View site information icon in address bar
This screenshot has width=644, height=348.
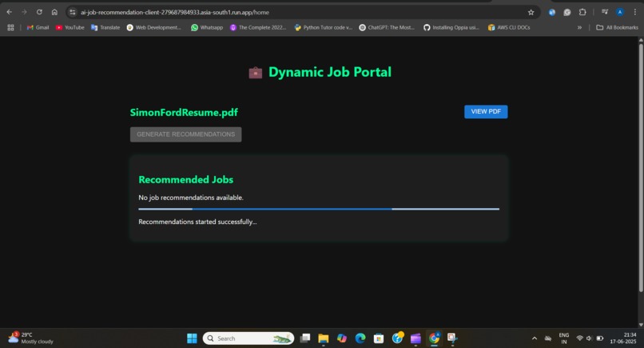73,12
